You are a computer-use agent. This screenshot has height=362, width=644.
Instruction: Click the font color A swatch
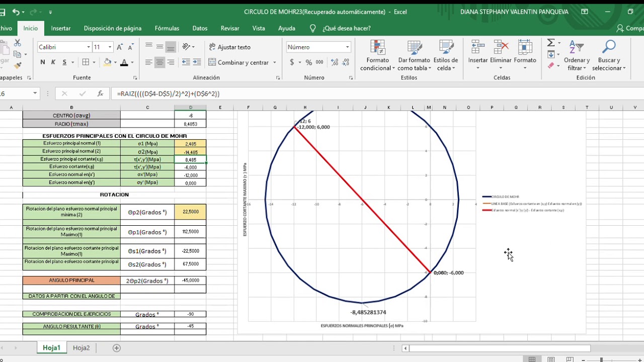pyautogui.click(x=124, y=62)
